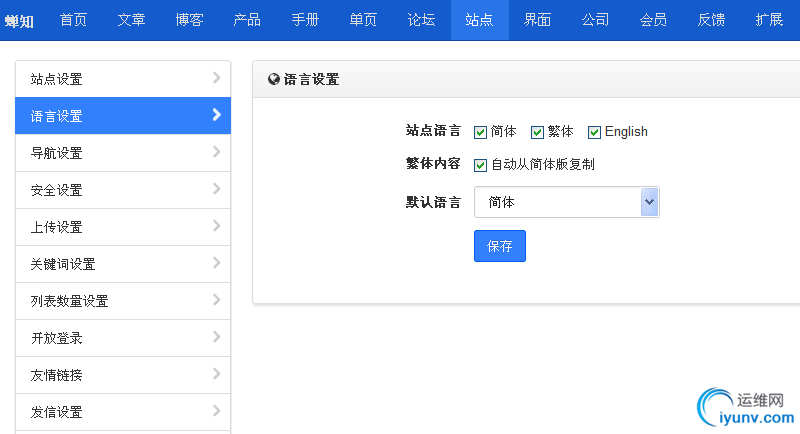This screenshot has width=800, height=434.
Task: Go to 关键词设置 in sidebar
Action: pyautogui.click(x=123, y=264)
